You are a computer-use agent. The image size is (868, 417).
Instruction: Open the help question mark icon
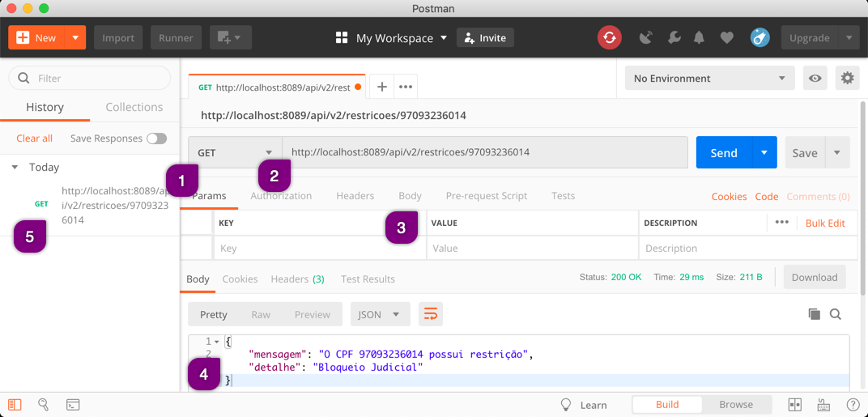pyautogui.click(x=853, y=405)
